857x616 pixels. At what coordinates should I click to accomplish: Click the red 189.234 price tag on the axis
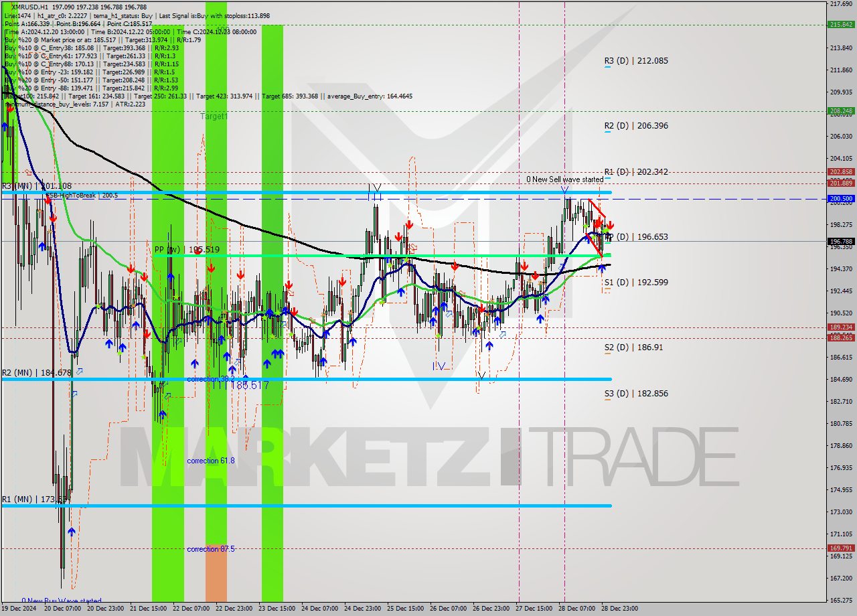click(841, 327)
